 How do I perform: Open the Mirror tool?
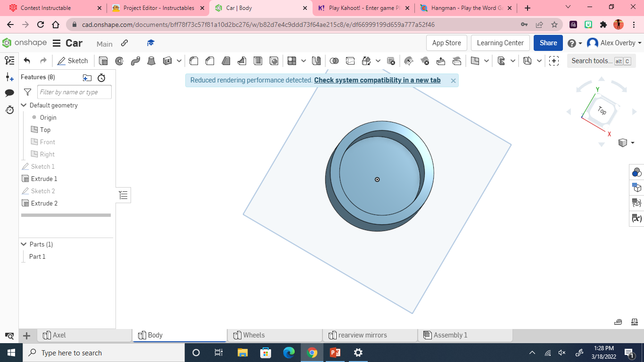[x=316, y=61]
